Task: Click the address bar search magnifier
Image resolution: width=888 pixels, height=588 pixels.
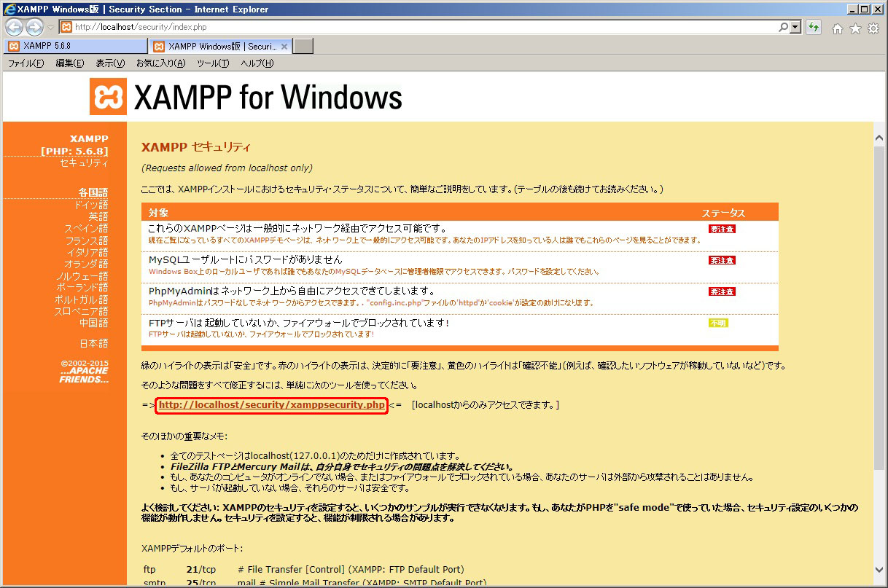Action: point(783,28)
